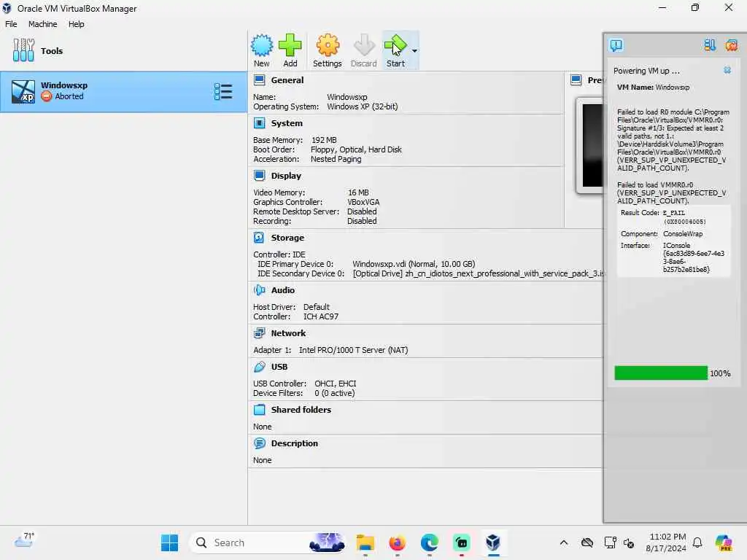Click the VirtualBox taskbar icon
Viewport: 747px width, 560px height.
coord(493,542)
